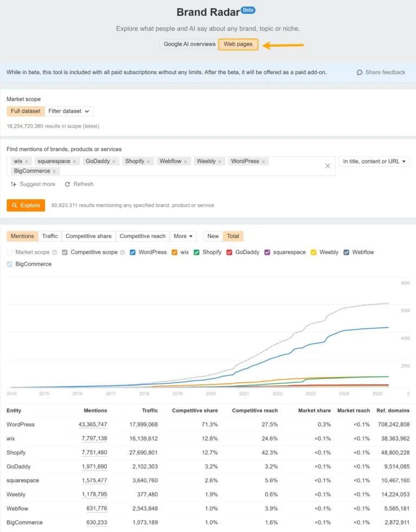The height and width of the screenshot is (532, 416).
Task: Sort by Market share column header
Action: pyautogui.click(x=315, y=411)
